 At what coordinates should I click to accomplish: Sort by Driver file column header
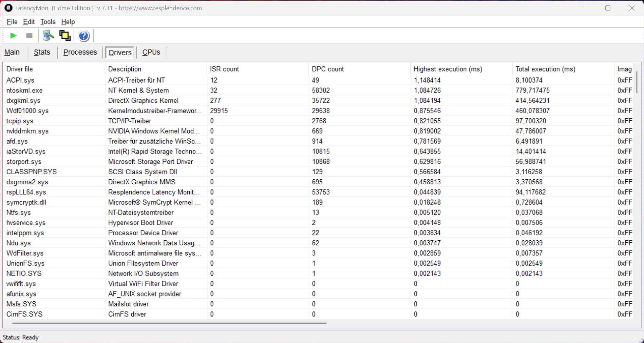pyautogui.click(x=54, y=69)
